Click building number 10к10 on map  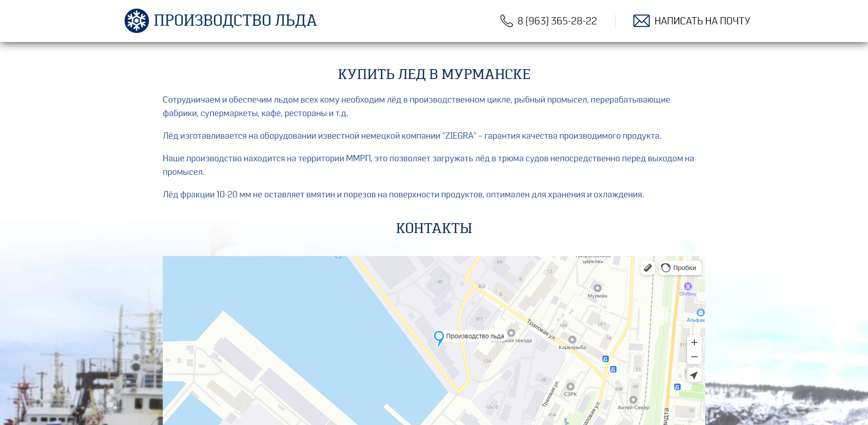tap(492, 407)
